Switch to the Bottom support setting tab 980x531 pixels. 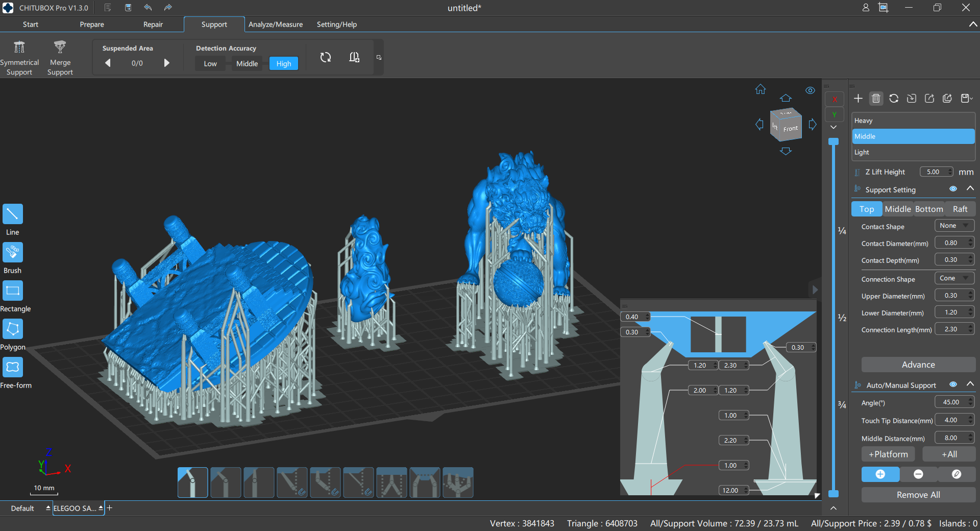coord(929,209)
